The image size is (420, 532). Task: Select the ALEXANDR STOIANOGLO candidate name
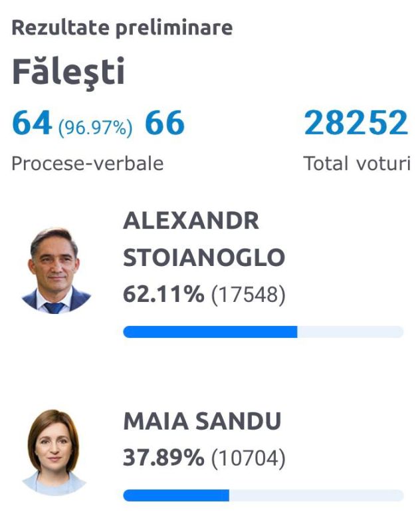pyautogui.click(x=204, y=239)
